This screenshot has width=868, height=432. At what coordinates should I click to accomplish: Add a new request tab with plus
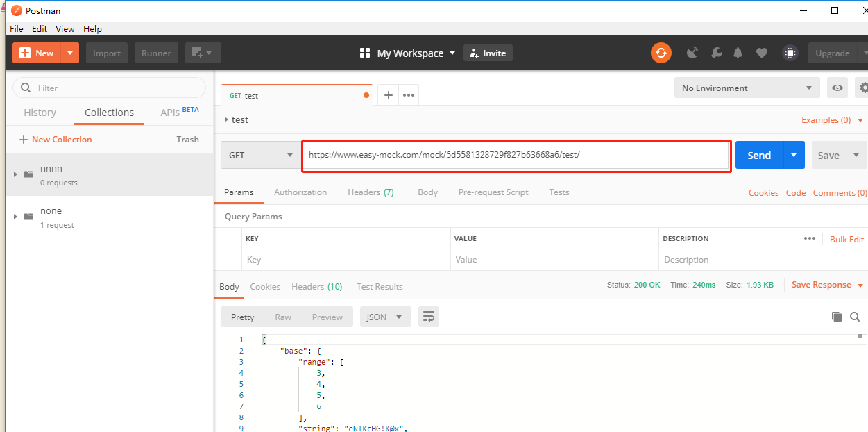[x=389, y=95]
